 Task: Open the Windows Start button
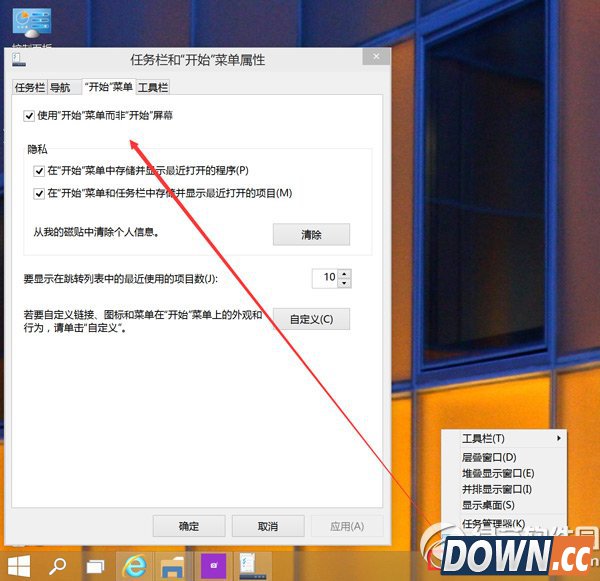[x=18, y=566]
